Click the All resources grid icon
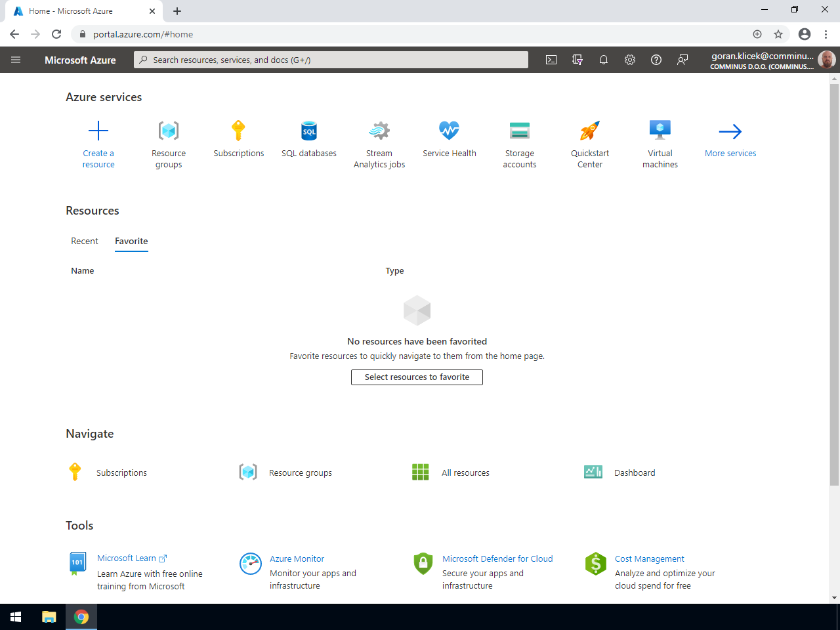The image size is (840, 630). click(x=421, y=472)
